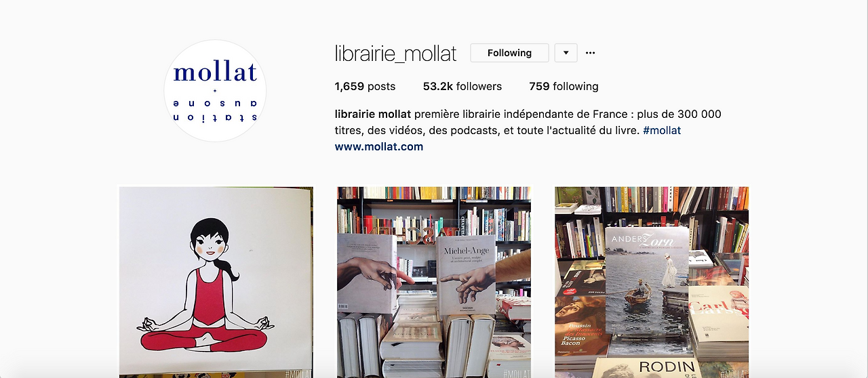This screenshot has height=378, width=868.
Task: Expand suggested accounts with the arrow button
Action: pyautogui.click(x=566, y=53)
